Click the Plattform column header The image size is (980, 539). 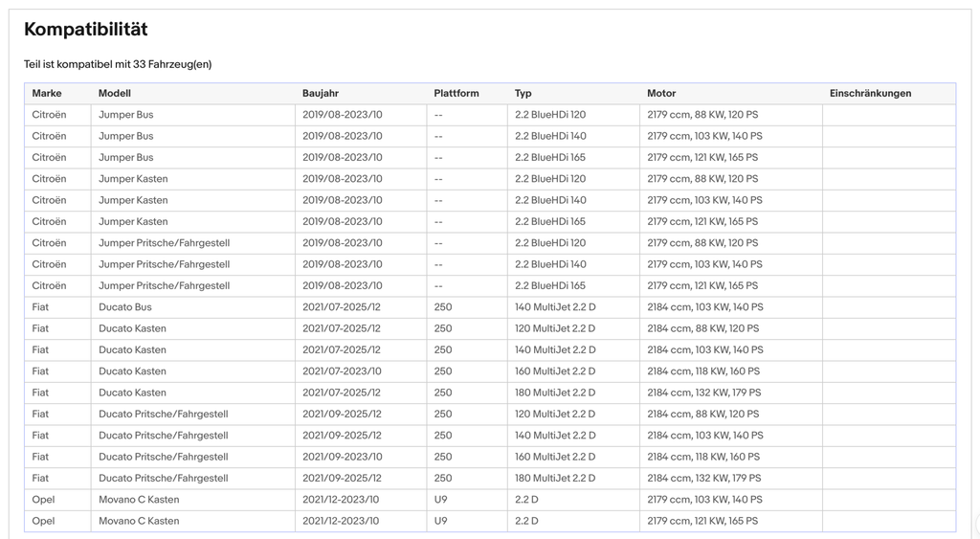point(457,93)
